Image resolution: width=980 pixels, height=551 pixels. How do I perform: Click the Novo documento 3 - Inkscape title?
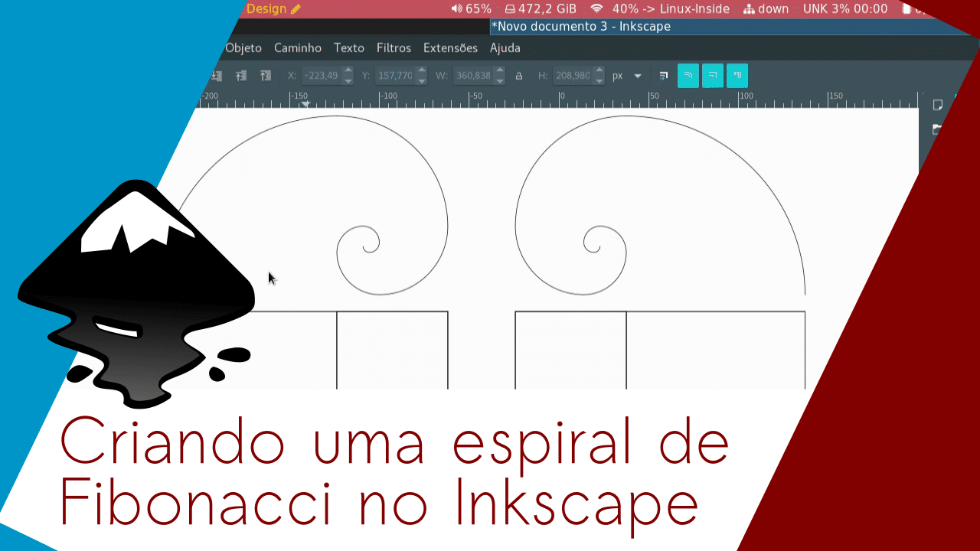tap(581, 26)
